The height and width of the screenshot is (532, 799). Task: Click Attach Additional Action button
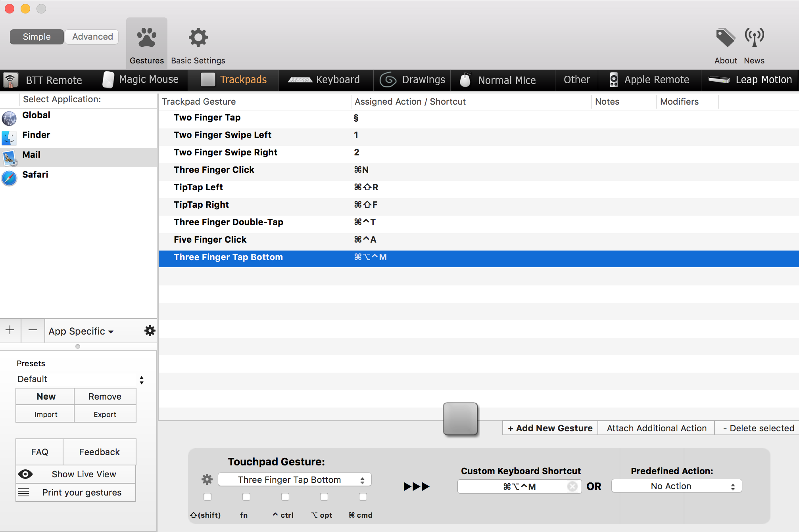point(657,428)
